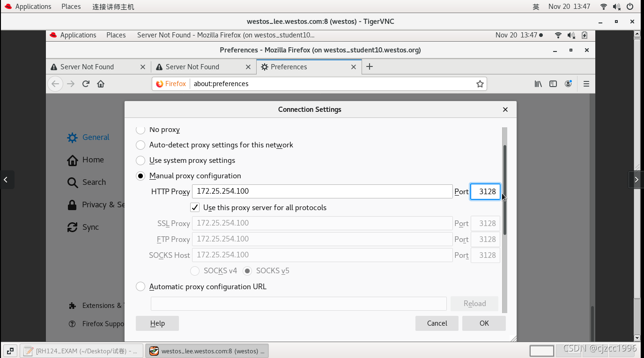Viewport: 644px width, 358px height.
Task: Click the 英 input method indicator
Action: pos(536,7)
